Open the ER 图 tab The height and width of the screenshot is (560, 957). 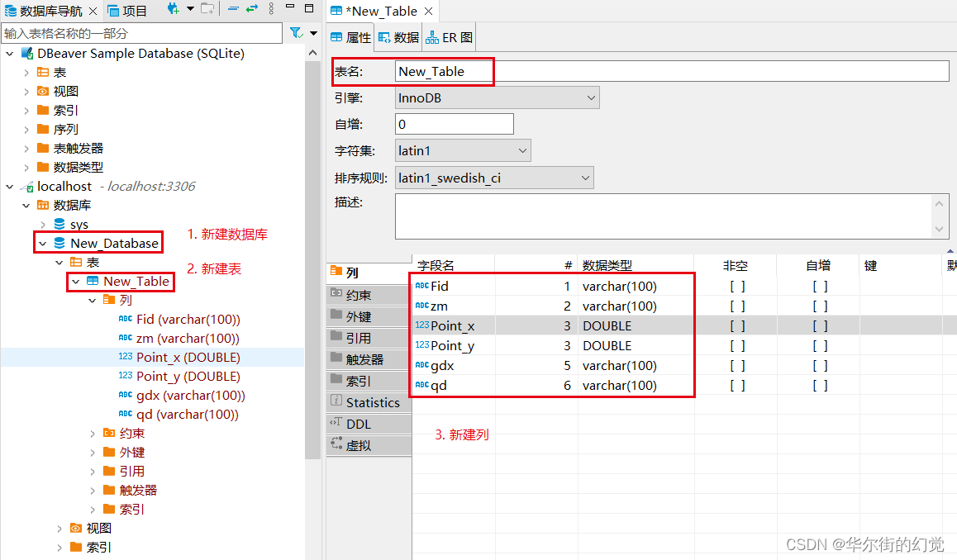click(x=450, y=37)
